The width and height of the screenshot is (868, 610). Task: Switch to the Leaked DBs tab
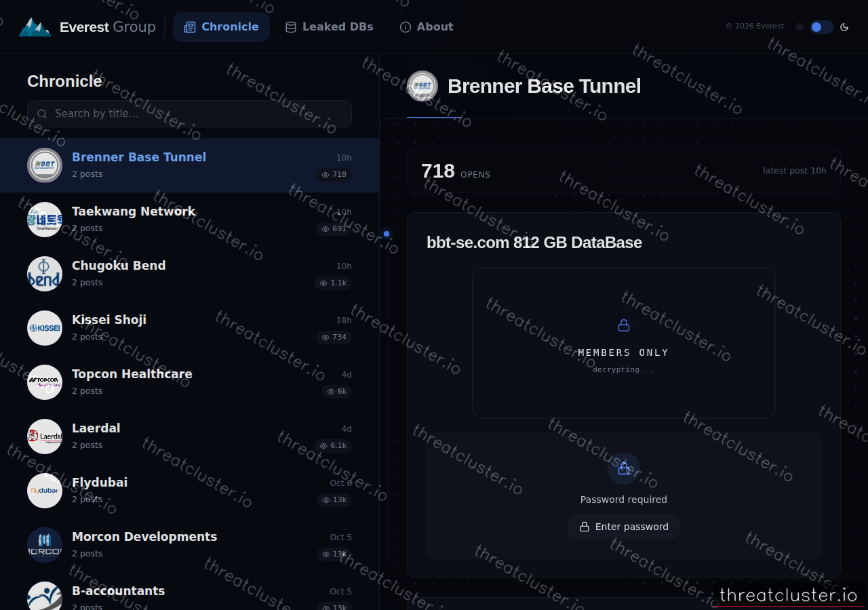pos(329,27)
